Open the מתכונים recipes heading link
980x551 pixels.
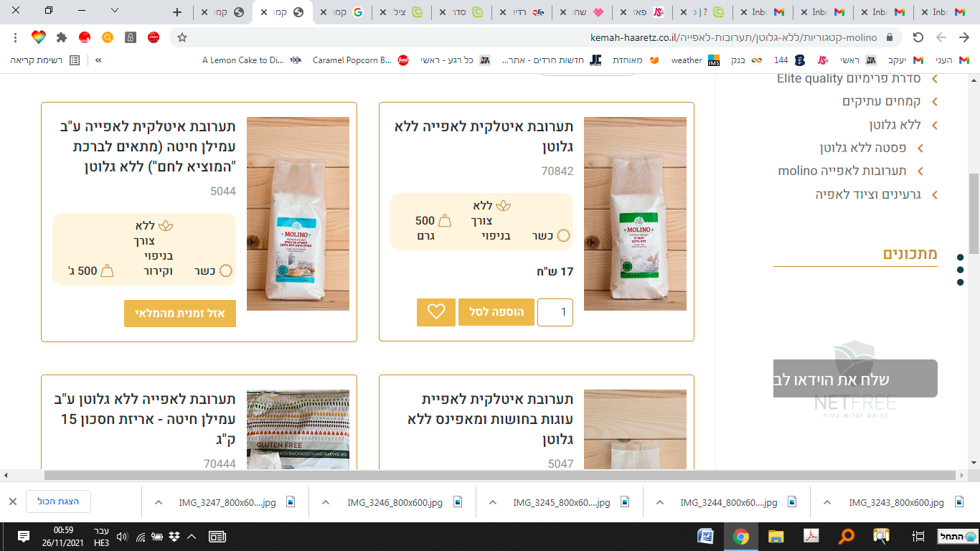[x=910, y=253]
